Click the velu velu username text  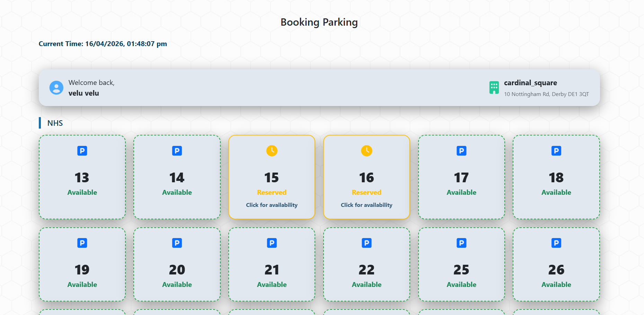click(83, 93)
